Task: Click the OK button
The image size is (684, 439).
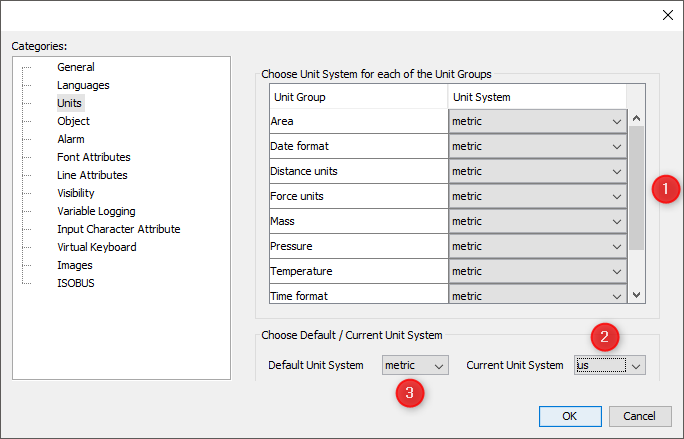Action: coord(569,415)
